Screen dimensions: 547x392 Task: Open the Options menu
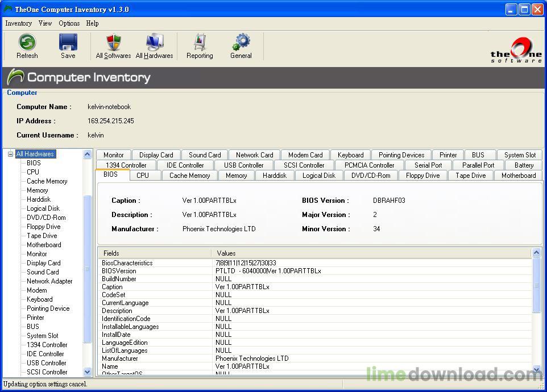click(x=69, y=23)
